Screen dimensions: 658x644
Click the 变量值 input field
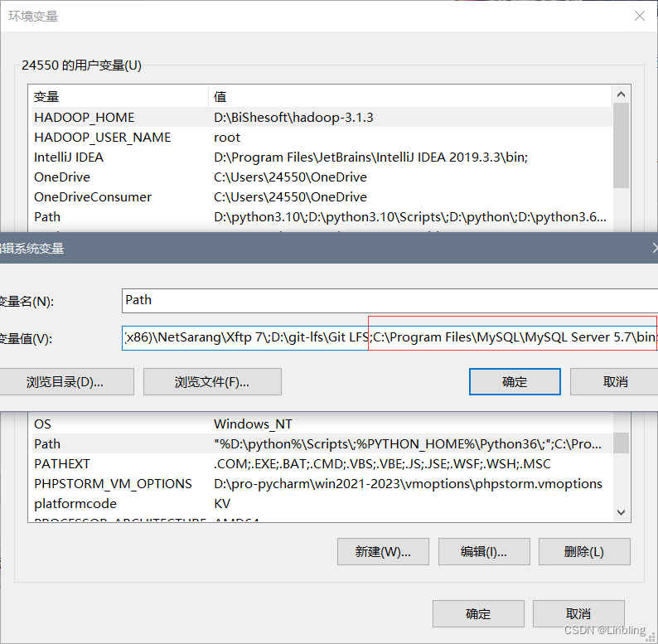(389, 337)
